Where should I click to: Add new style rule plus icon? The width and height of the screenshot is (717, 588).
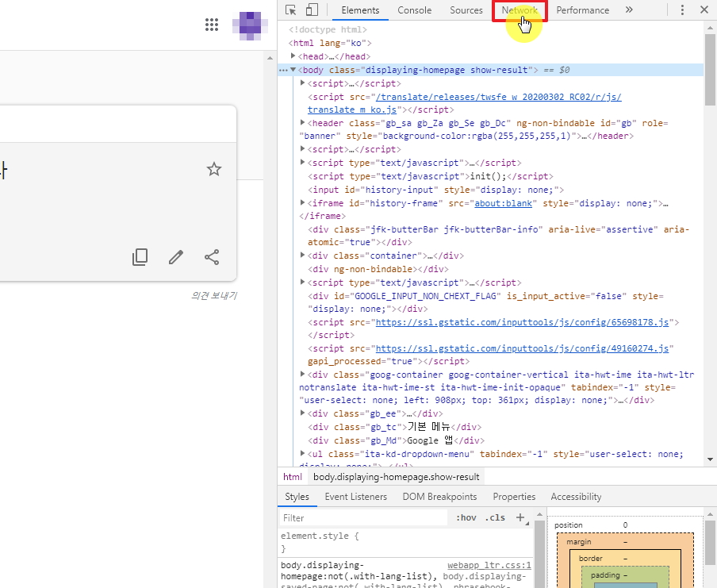coord(520,517)
